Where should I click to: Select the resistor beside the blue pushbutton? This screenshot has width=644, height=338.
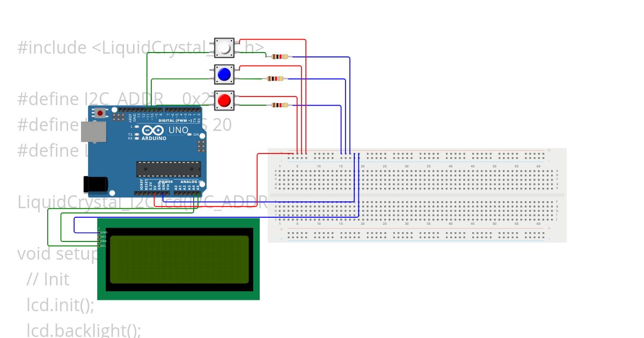(275, 79)
